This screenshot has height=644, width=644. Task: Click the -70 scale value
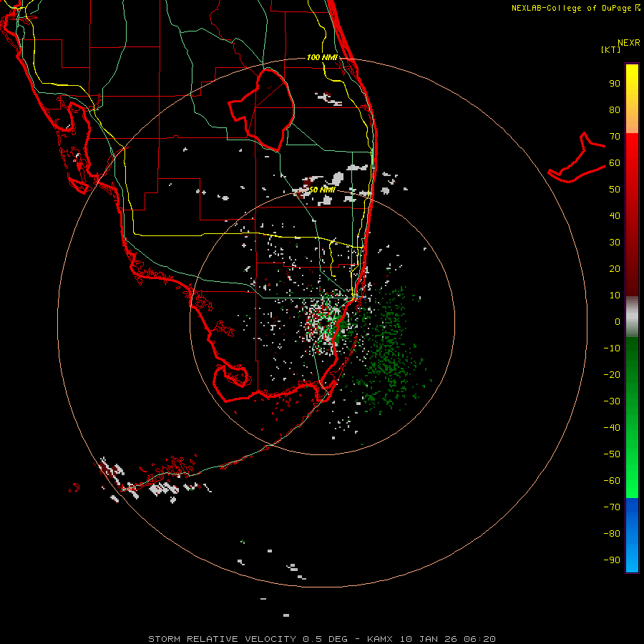[612, 507]
